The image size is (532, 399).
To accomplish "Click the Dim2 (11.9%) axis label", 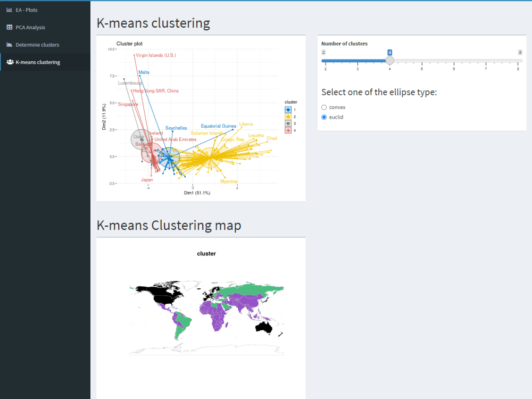I will pyautogui.click(x=104, y=117).
